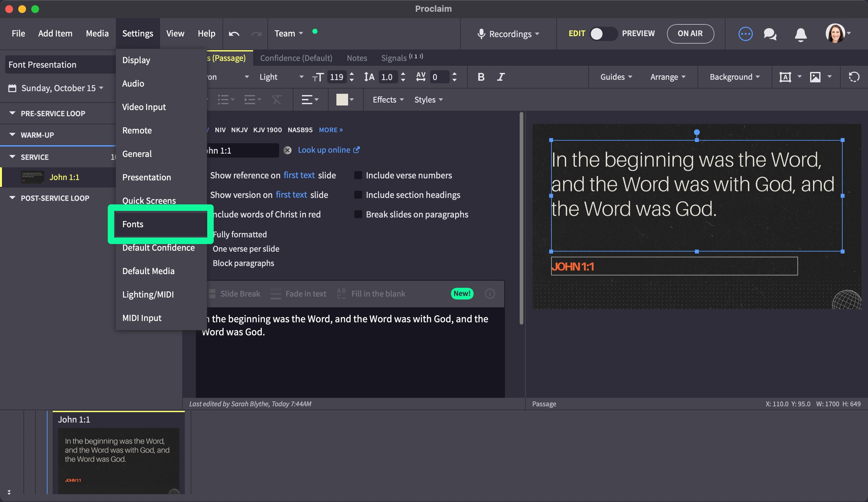
Task: Click the MORE » versions link
Action: coord(331,130)
